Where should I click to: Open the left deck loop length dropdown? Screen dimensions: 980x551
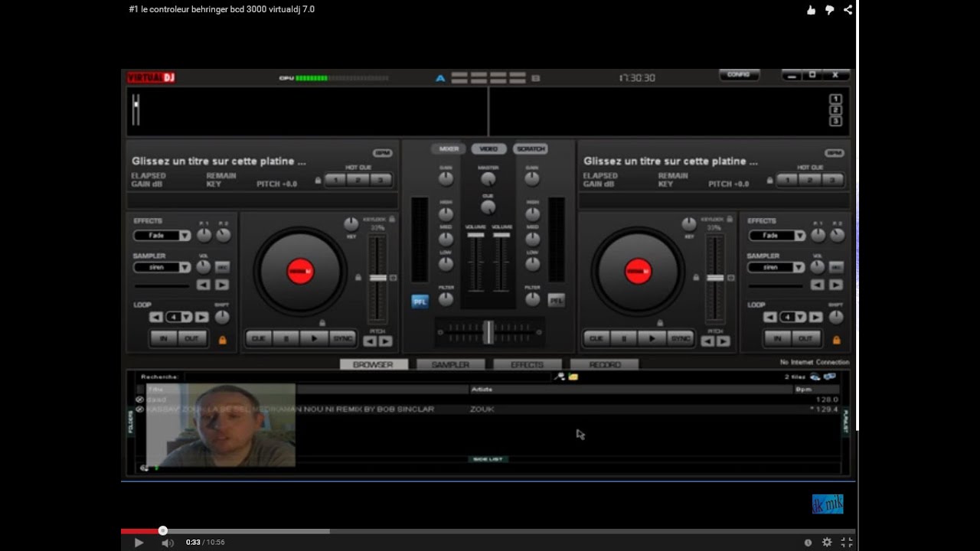(179, 317)
